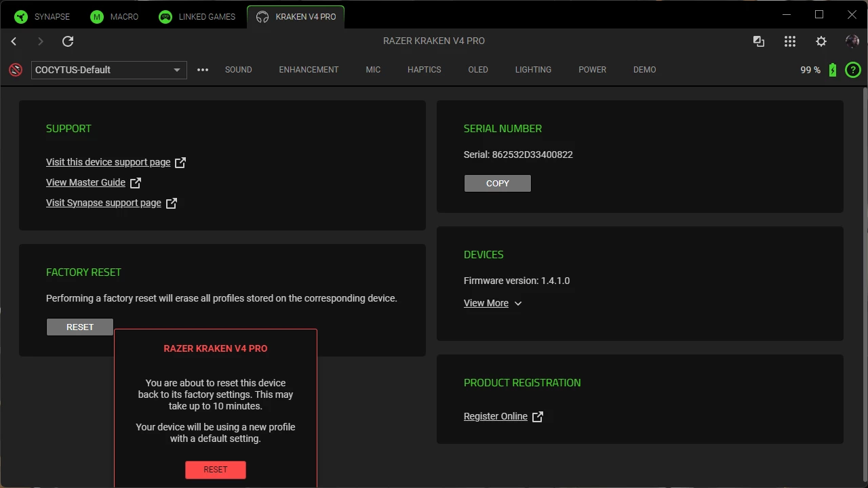Open the Haptics section
The width and height of the screenshot is (868, 488).
[425, 70]
